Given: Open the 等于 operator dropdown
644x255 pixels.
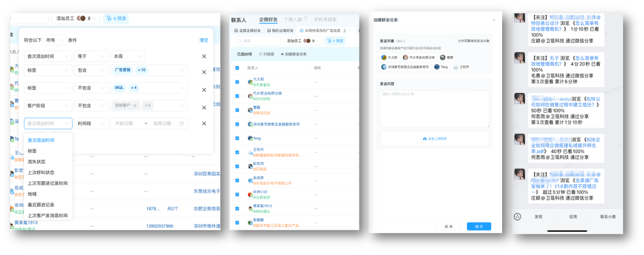Looking at the screenshot, I should (x=90, y=57).
